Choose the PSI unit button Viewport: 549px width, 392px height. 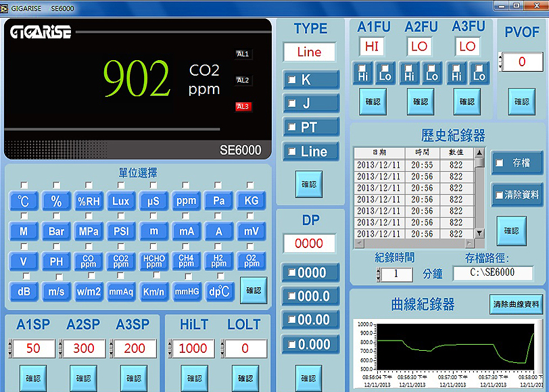pyautogui.click(x=121, y=231)
